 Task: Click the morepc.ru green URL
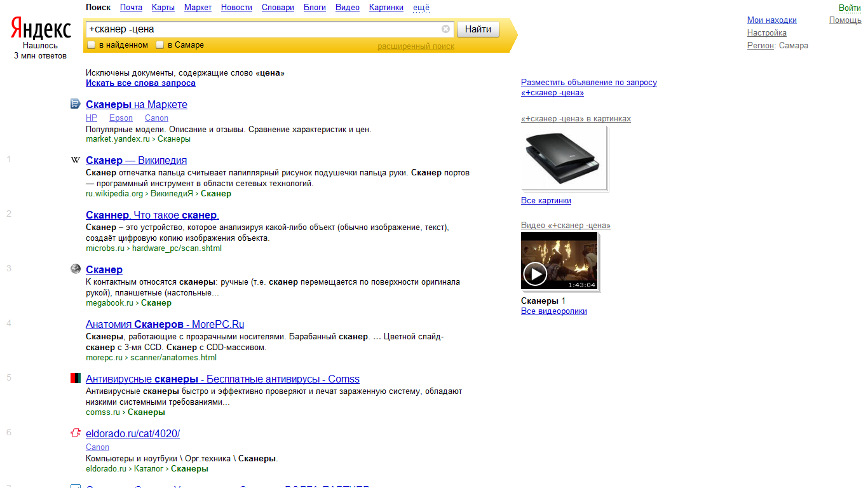pos(104,358)
